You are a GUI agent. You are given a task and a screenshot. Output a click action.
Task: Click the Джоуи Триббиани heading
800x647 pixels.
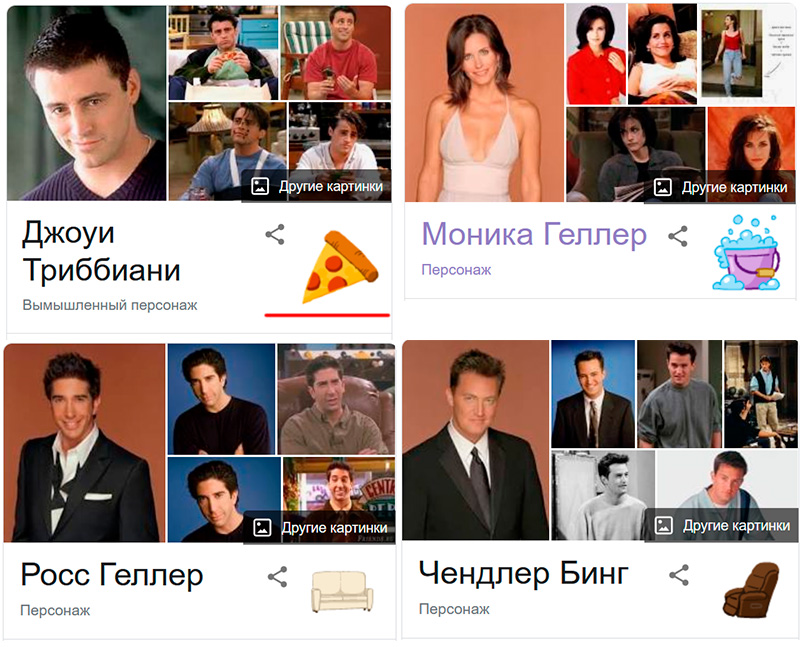click(102, 252)
